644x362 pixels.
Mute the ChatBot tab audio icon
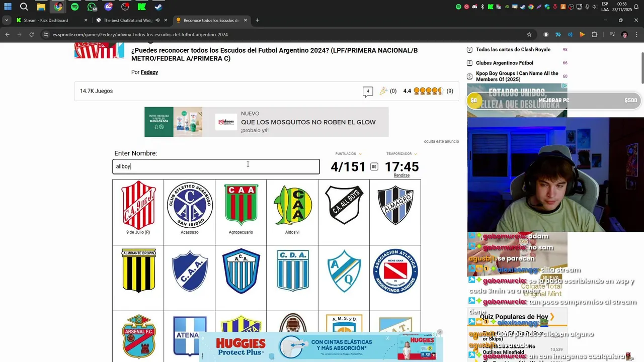point(157,20)
